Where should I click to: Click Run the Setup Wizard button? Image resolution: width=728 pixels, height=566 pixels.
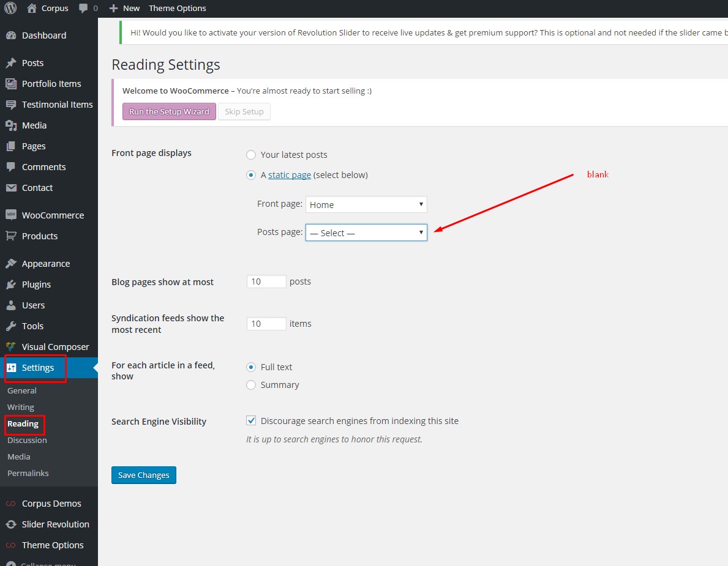click(x=169, y=111)
